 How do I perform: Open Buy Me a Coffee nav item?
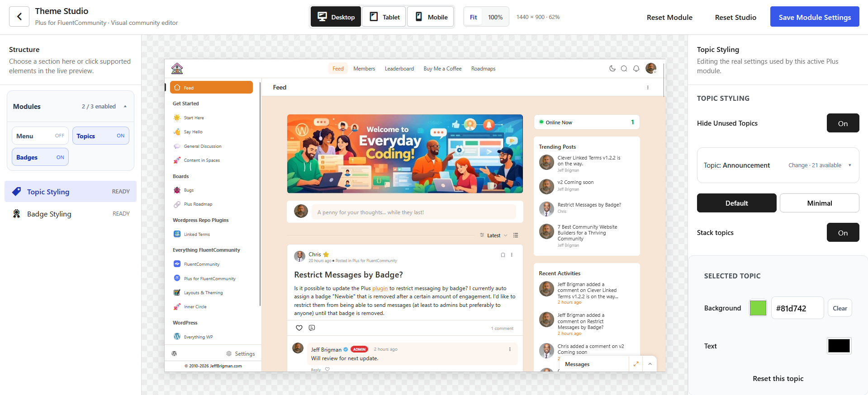(442, 69)
